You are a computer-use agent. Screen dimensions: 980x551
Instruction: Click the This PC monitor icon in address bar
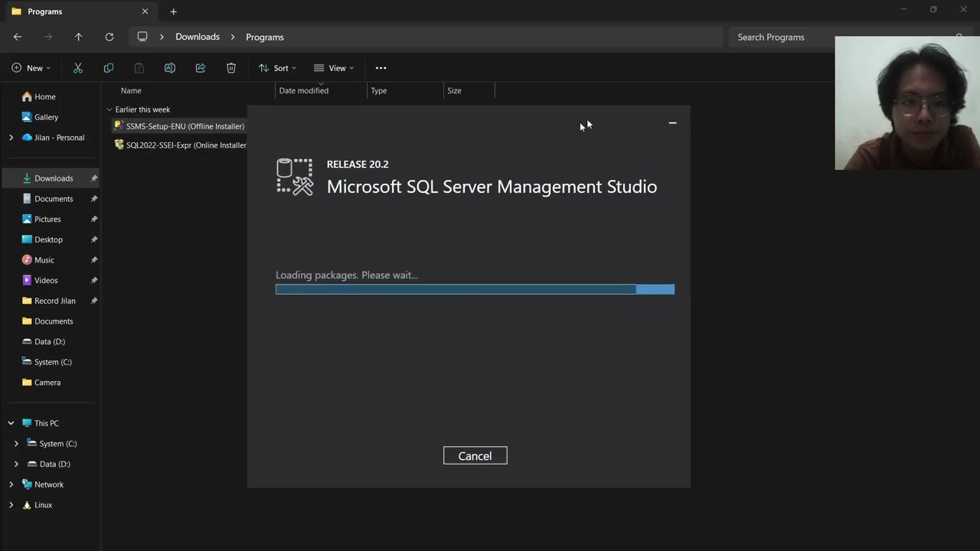click(142, 37)
